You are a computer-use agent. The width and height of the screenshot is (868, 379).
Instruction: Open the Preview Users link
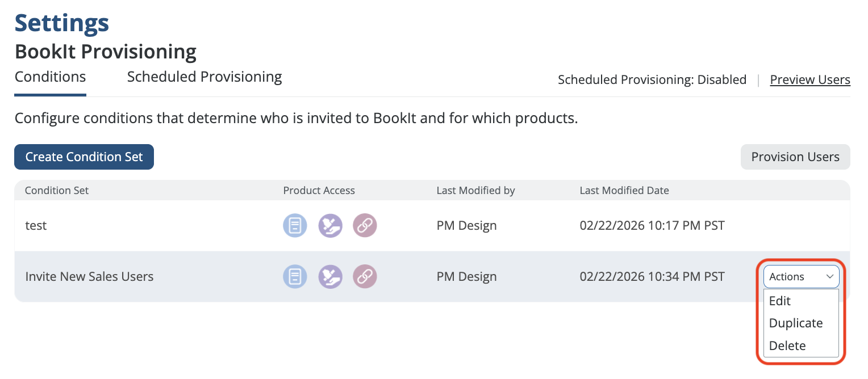click(x=809, y=80)
